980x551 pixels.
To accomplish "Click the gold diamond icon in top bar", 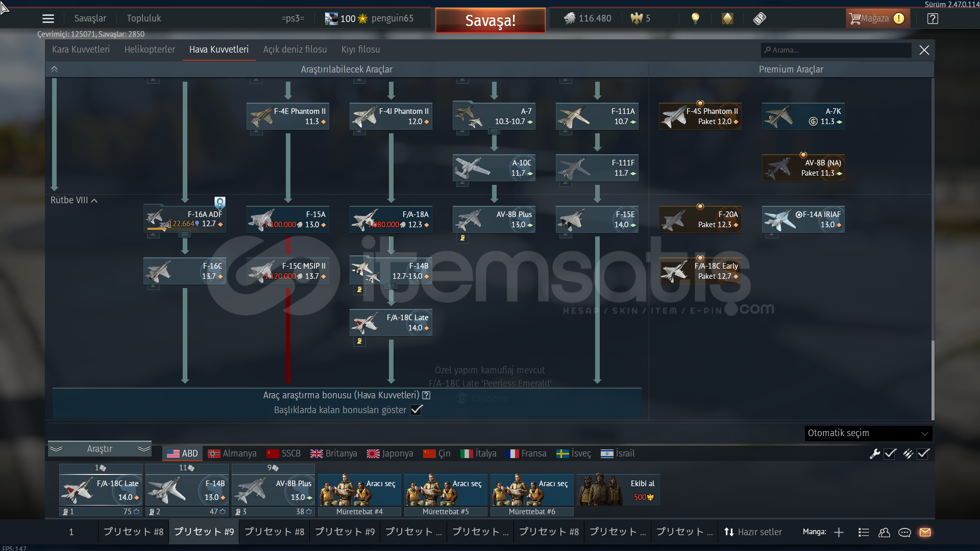I will pos(727,18).
